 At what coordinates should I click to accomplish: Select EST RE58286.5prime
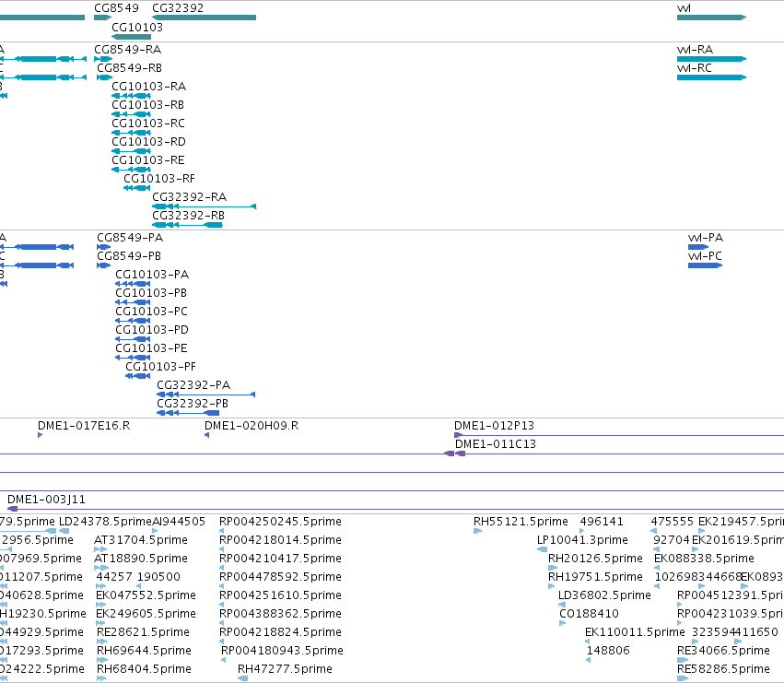pos(723,669)
